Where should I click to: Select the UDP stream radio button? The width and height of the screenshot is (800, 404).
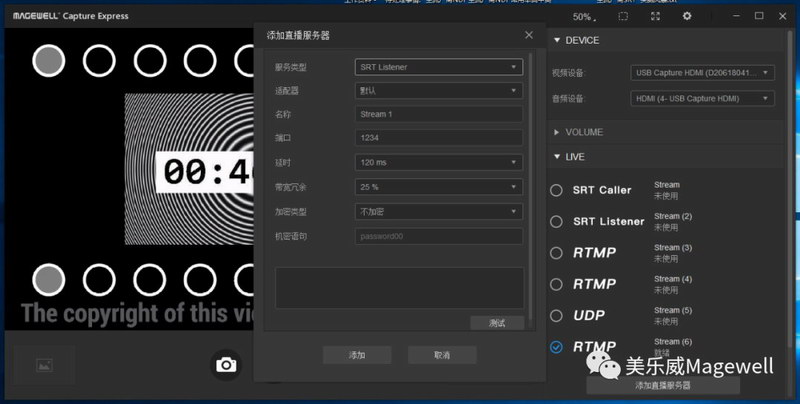click(x=557, y=315)
